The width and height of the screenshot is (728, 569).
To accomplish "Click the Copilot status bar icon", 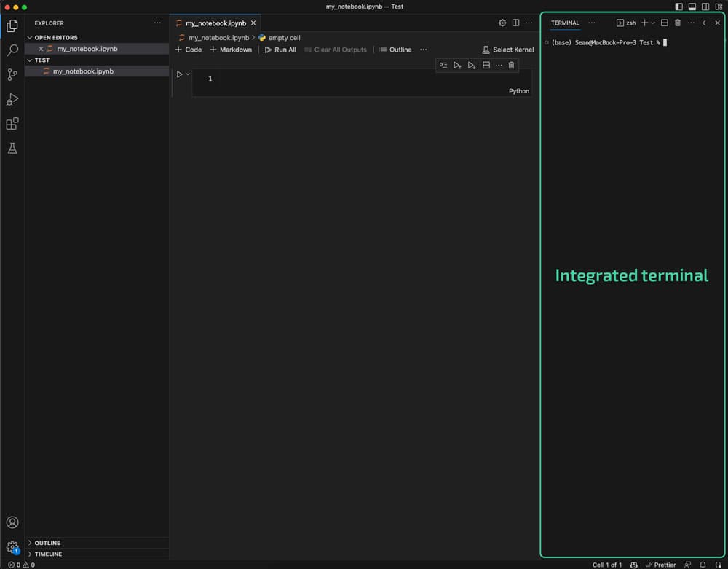I will [634, 565].
